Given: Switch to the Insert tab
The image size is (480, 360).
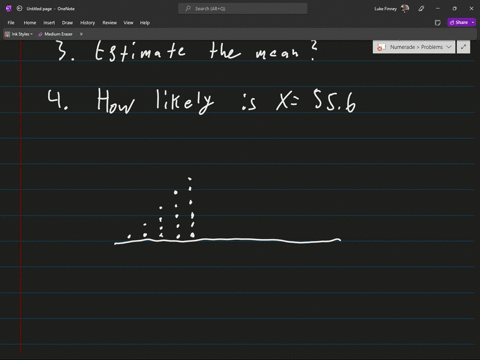Looking at the screenshot, I should coord(49,23).
